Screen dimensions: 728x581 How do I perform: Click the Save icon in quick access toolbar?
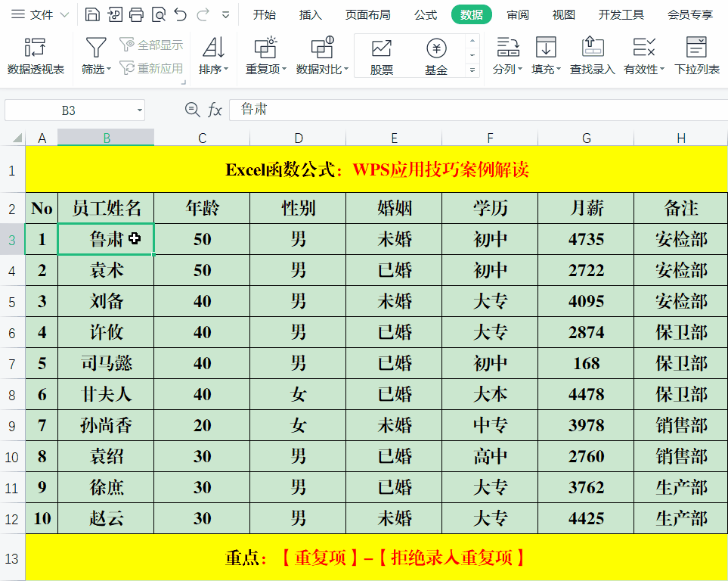coord(91,14)
